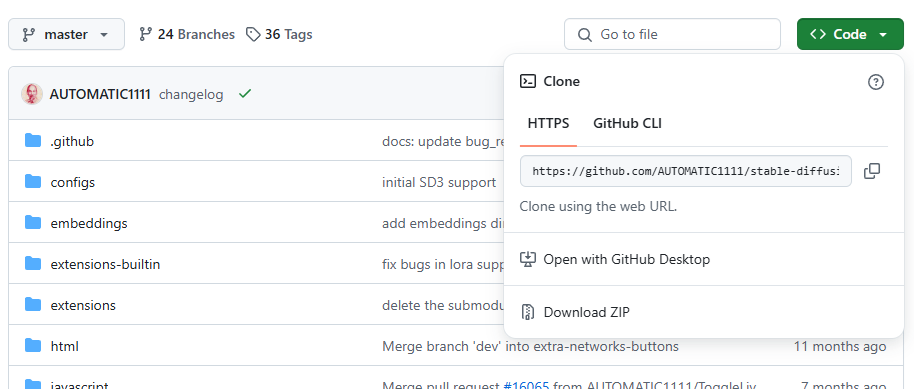Screen dimensions: 914x389
Task: Open the changelog commit message
Action: click(191, 94)
